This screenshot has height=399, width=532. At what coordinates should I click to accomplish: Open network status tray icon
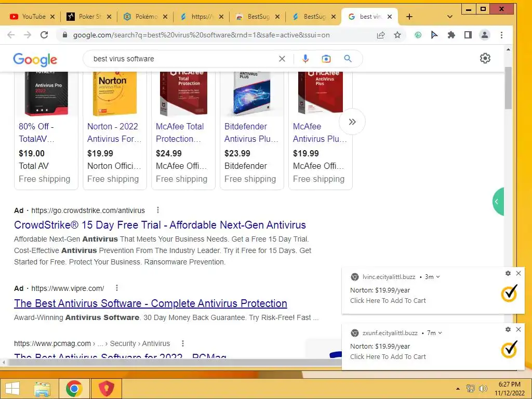pos(470,389)
